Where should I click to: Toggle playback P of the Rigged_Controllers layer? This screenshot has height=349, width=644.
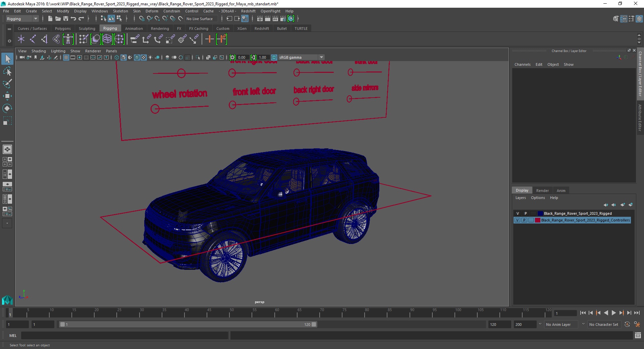[524, 220]
